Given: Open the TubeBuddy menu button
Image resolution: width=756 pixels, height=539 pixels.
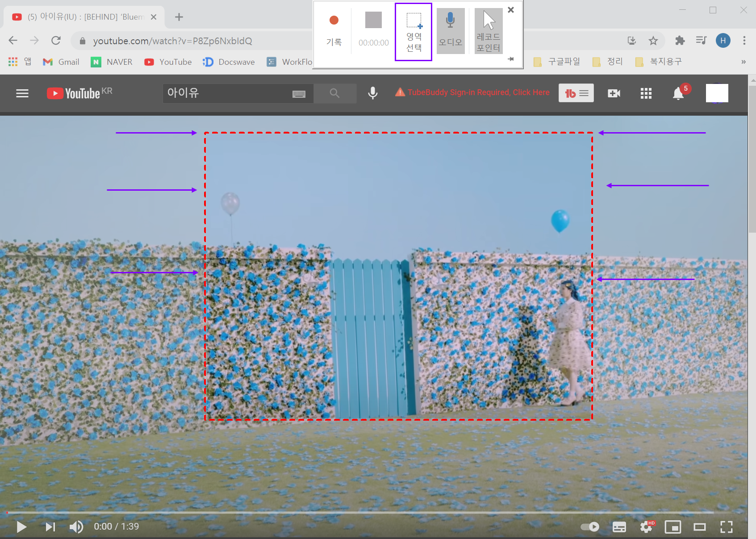Looking at the screenshot, I should coord(576,93).
